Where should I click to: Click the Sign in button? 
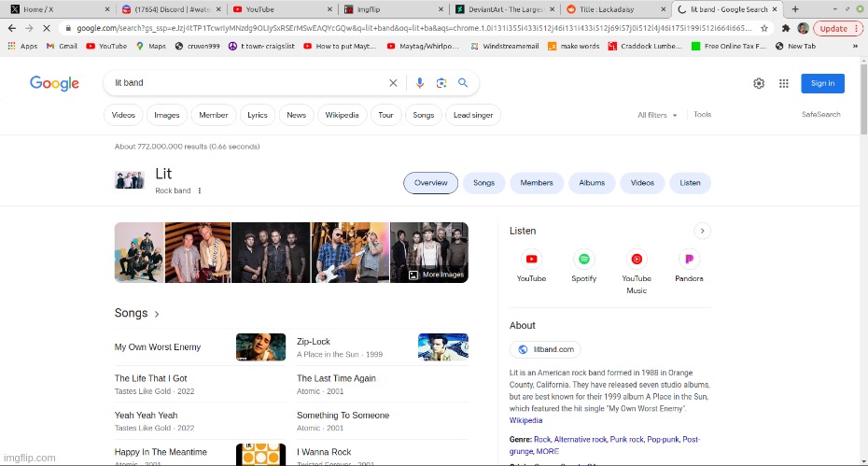coord(822,83)
